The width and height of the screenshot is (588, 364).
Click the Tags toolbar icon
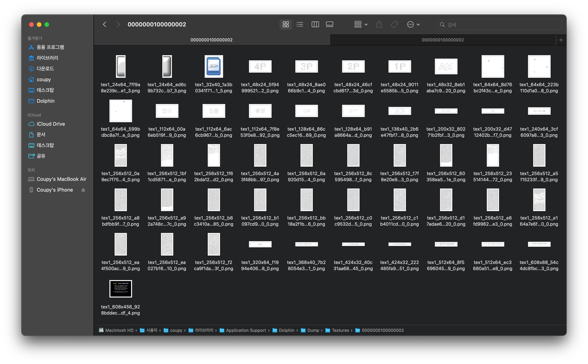click(x=394, y=24)
